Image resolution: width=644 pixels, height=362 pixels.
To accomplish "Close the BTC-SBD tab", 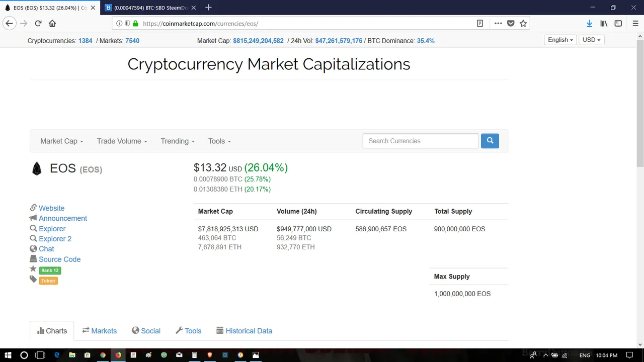I will click(194, 8).
